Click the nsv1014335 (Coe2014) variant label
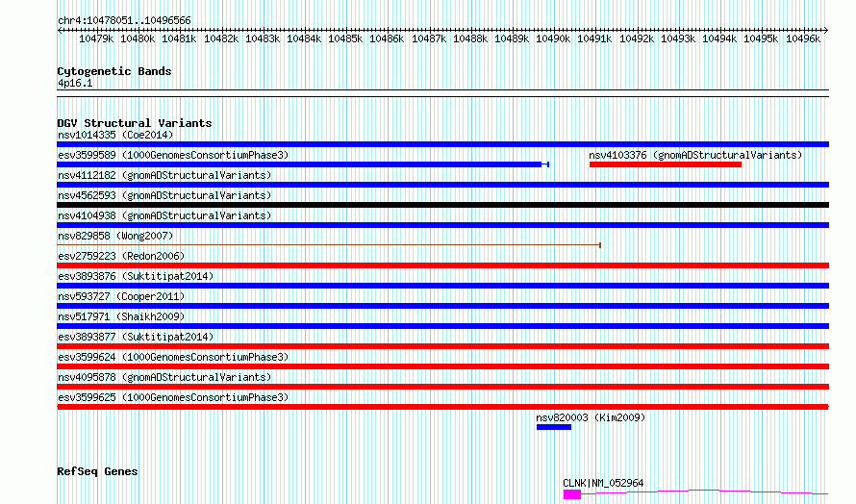This screenshot has width=856, height=504. 115,135
